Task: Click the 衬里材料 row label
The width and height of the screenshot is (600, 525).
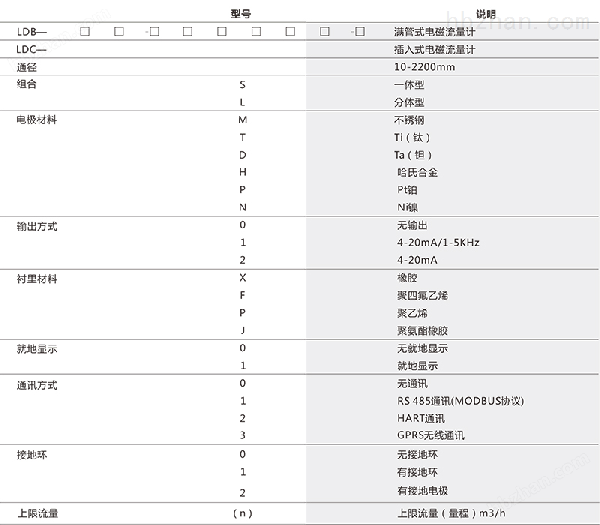Action: click(37, 279)
